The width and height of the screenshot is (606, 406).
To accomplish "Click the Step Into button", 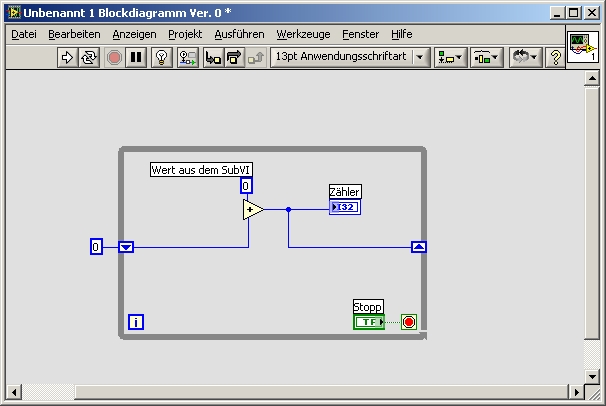I will click(x=213, y=58).
